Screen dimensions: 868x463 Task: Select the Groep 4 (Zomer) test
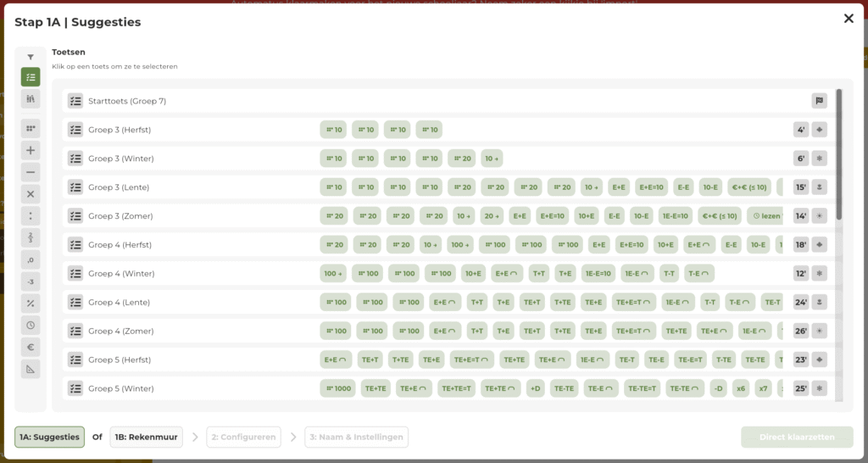click(x=448, y=332)
